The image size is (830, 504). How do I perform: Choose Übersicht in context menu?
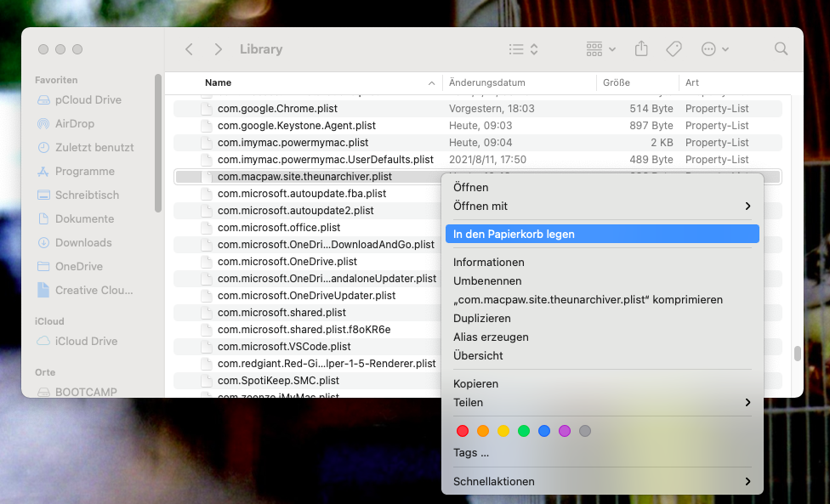(x=602, y=356)
